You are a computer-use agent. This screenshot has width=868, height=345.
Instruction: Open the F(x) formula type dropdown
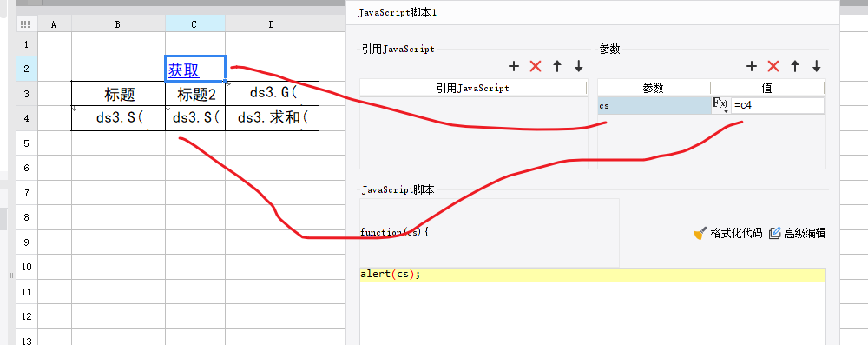tap(720, 105)
